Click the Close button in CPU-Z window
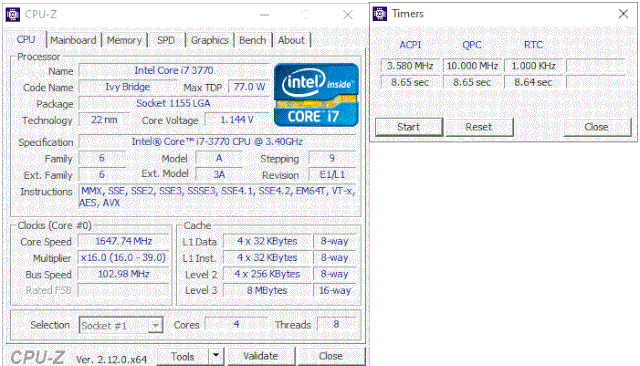The image size is (640, 366). click(331, 356)
